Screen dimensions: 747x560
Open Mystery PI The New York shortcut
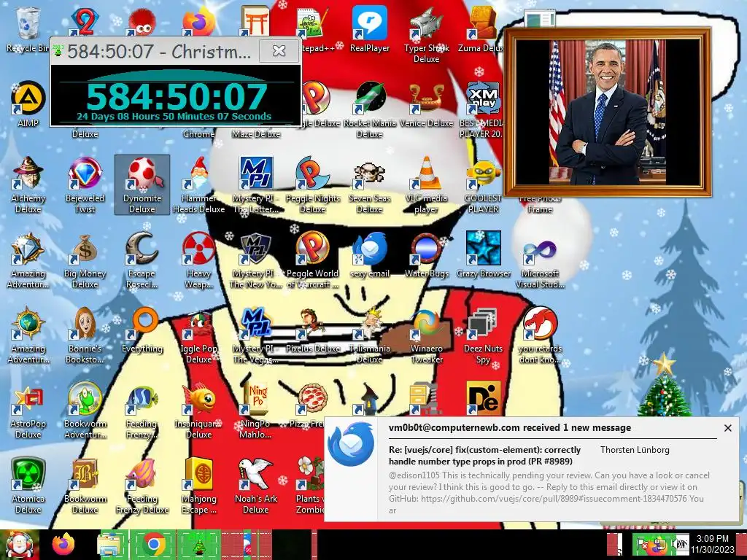256,261
